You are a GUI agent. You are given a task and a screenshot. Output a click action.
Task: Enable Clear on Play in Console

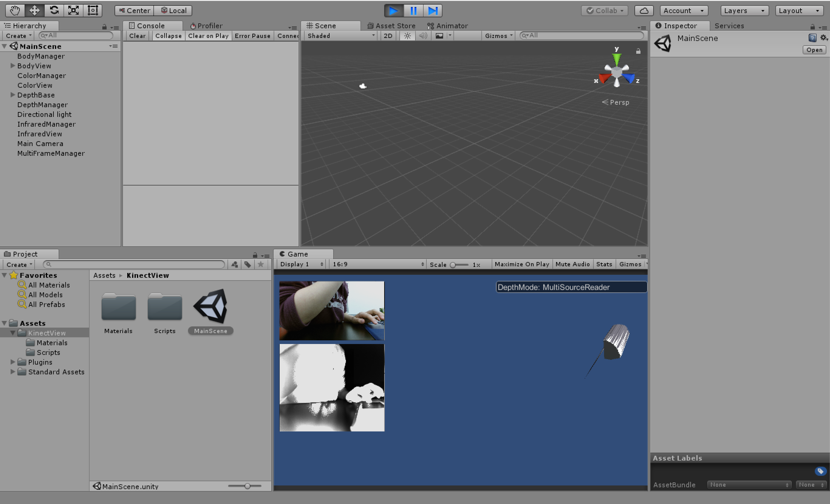(x=209, y=36)
